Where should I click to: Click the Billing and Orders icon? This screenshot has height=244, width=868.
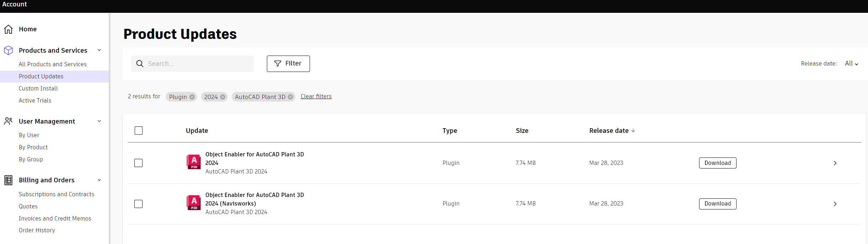pyautogui.click(x=9, y=180)
